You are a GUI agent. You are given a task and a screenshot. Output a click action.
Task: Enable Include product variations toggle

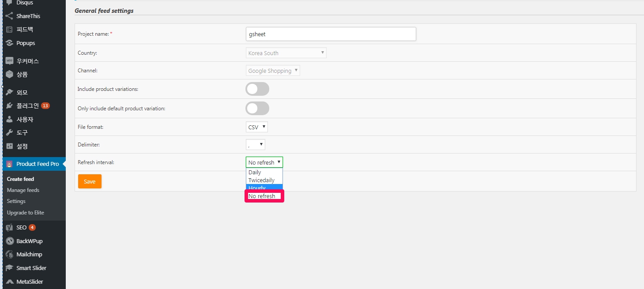pyautogui.click(x=257, y=89)
